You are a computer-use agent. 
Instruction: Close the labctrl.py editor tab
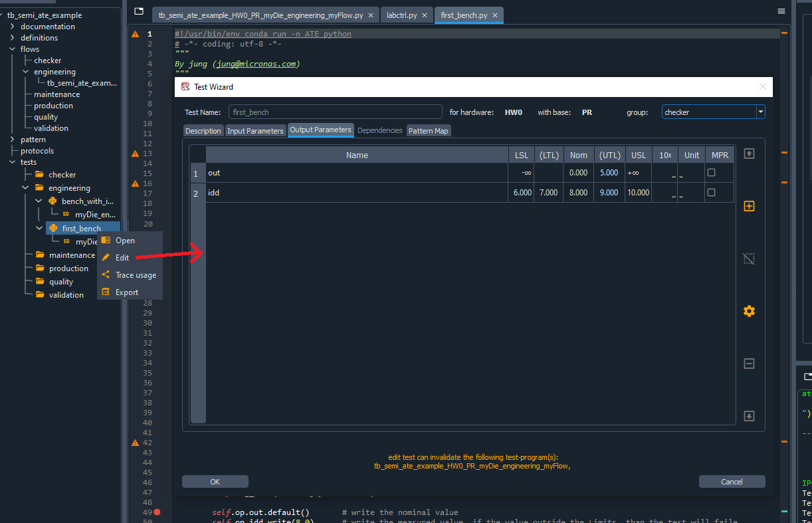click(425, 15)
